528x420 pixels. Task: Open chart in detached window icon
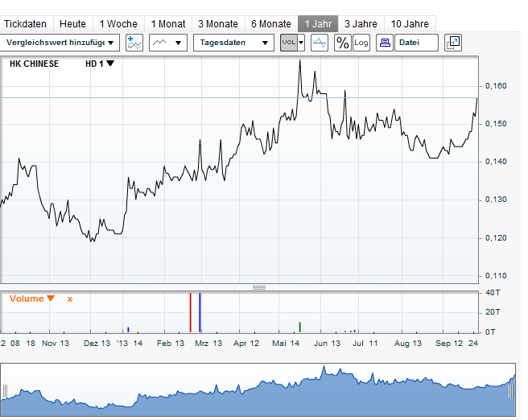(453, 43)
